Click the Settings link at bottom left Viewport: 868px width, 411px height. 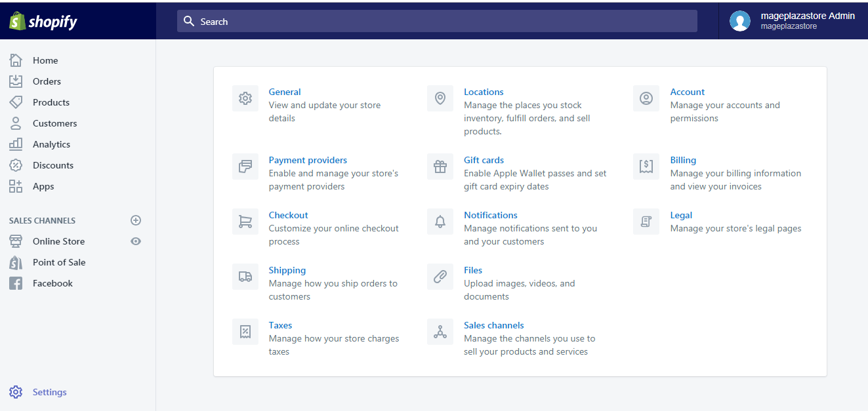pos(49,391)
